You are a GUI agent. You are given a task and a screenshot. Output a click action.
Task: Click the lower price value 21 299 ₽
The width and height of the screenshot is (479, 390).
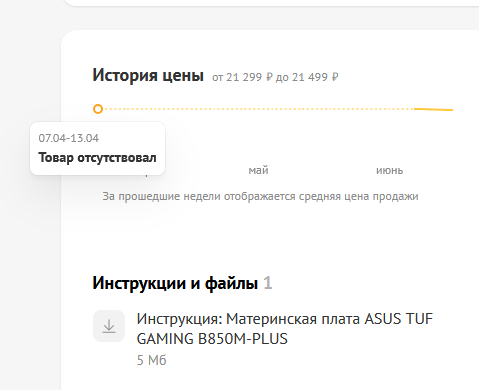coord(249,77)
